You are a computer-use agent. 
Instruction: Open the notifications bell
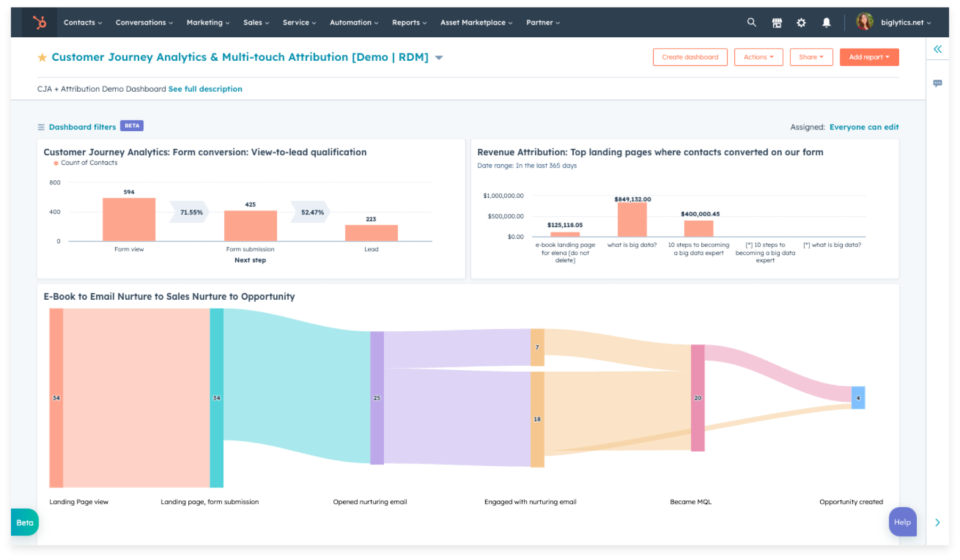[x=826, y=22]
